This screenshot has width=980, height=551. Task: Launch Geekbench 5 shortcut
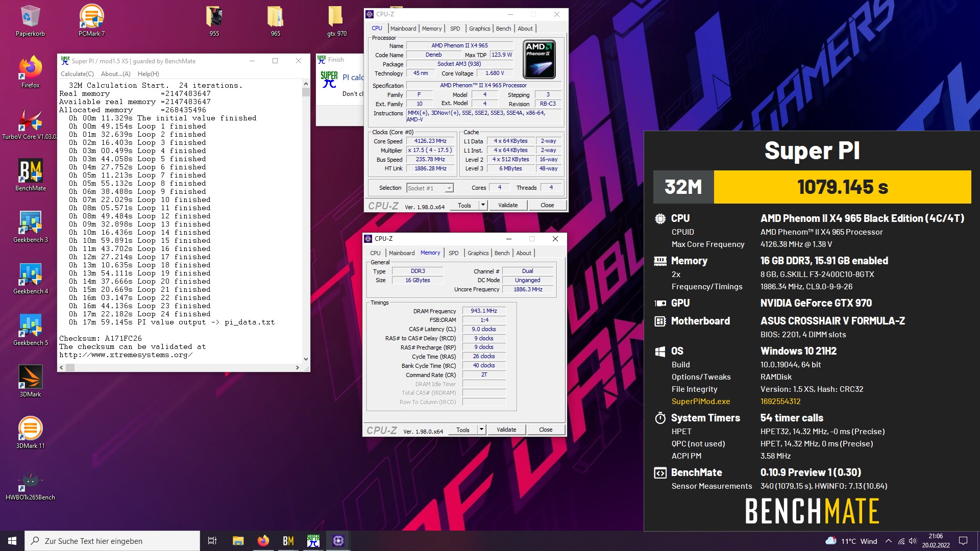30,330
